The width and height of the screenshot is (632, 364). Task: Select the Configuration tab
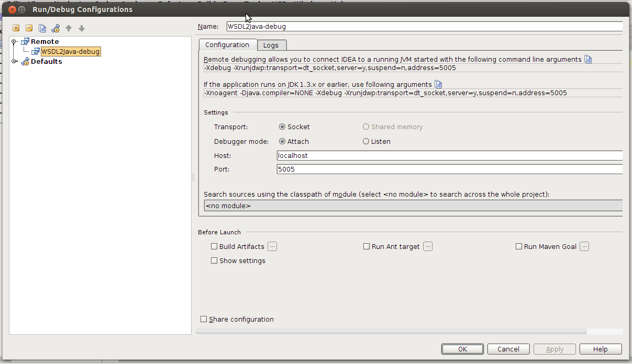pos(228,44)
